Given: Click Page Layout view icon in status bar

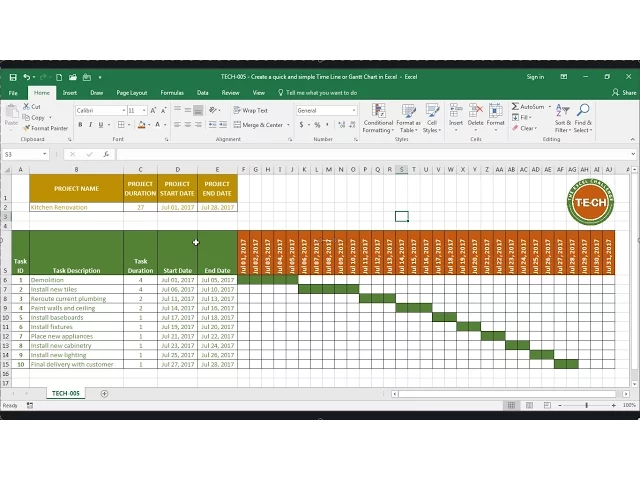Looking at the screenshot, I should [x=529, y=405].
